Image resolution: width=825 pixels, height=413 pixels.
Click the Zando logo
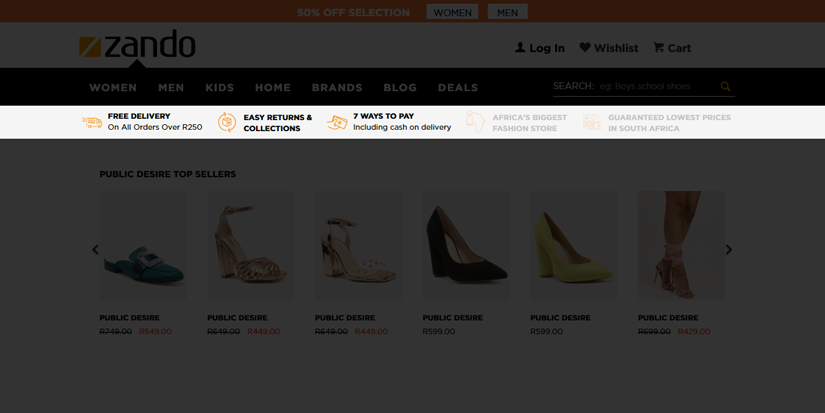coord(137,44)
